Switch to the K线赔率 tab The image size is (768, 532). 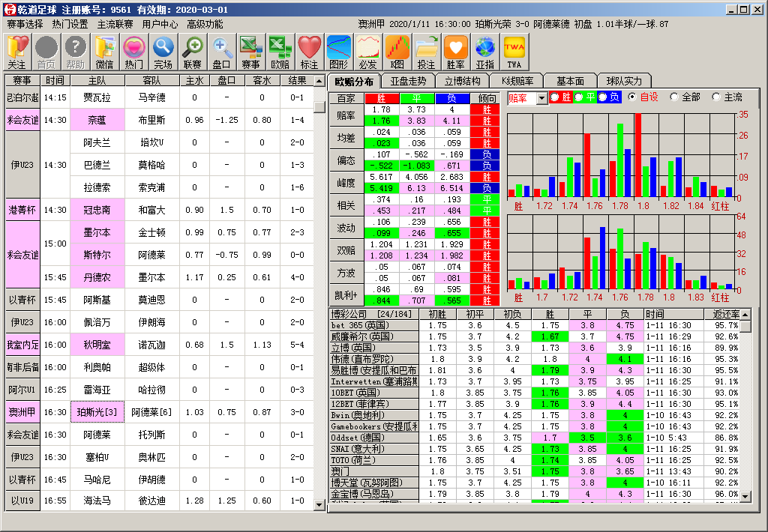click(517, 81)
